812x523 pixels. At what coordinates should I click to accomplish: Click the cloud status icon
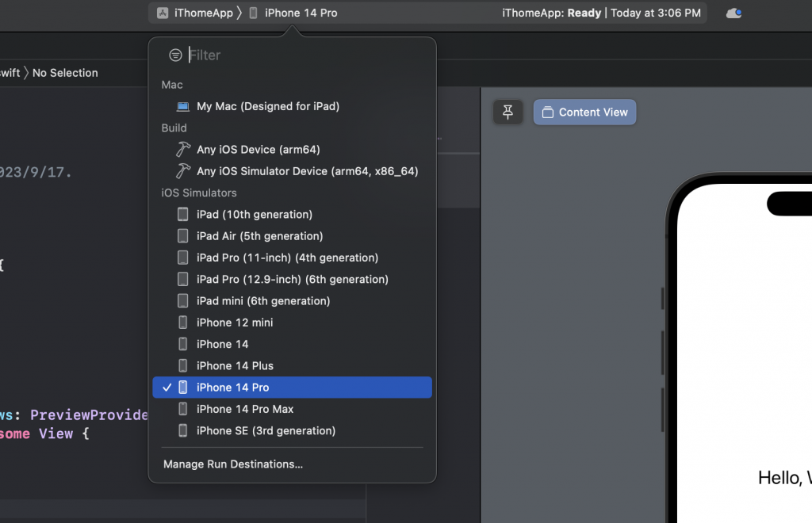click(733, 13)
